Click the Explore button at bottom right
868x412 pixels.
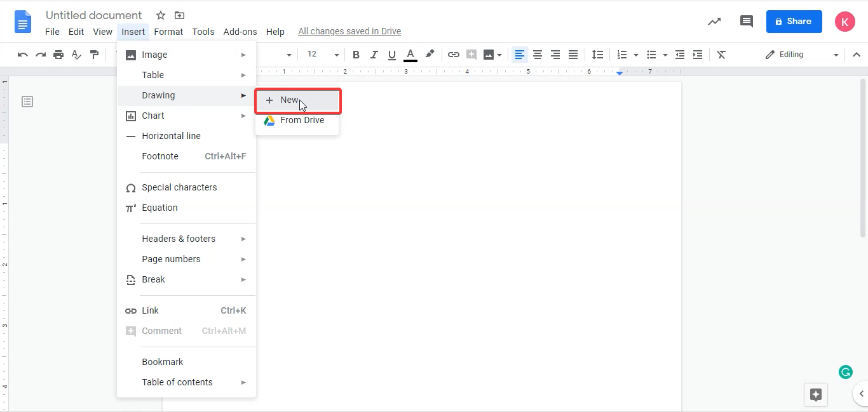(816, 394)
